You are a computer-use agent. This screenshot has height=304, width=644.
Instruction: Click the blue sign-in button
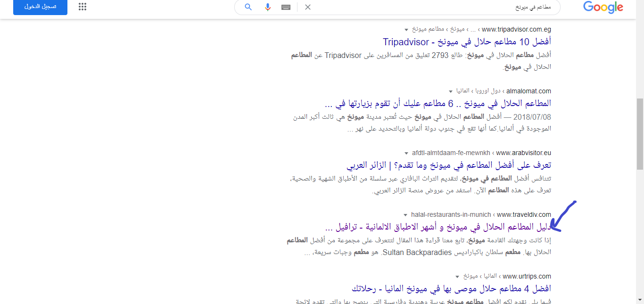coord(40,7)
